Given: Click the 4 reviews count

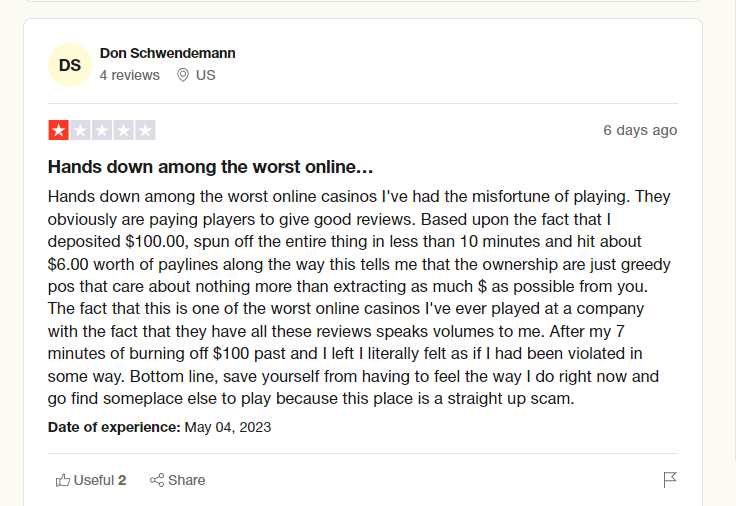Looking at the screenshot, I should click(x=130, y=75).
